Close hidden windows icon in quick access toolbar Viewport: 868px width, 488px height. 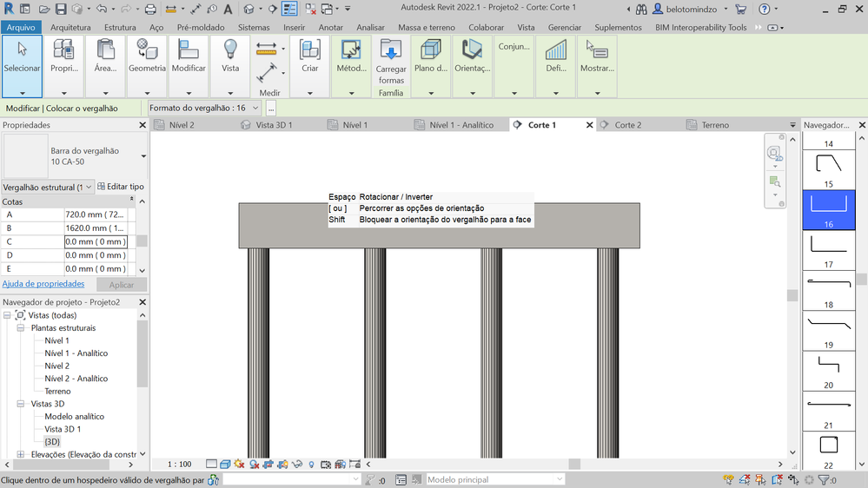tap(311, 9)
